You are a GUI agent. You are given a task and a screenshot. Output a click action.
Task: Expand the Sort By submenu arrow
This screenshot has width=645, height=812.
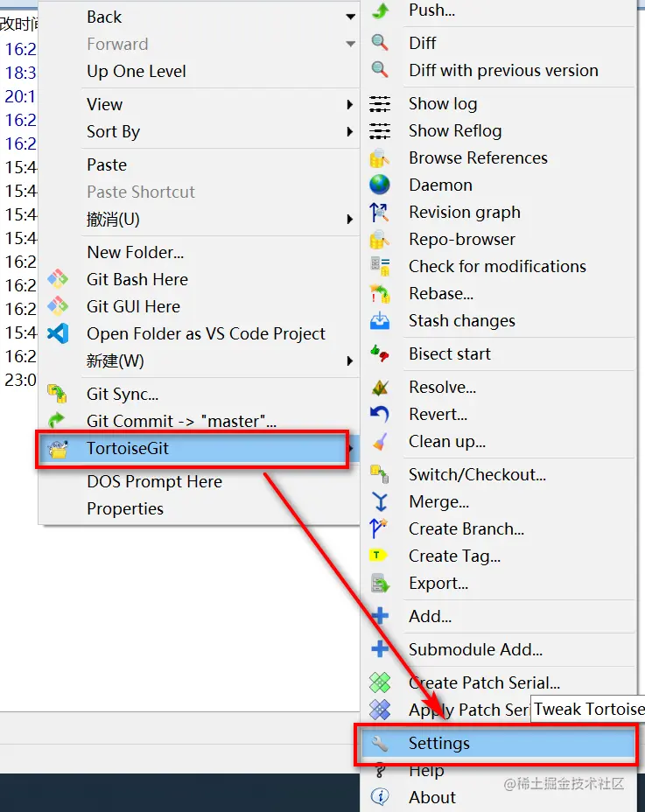point(350,131)
